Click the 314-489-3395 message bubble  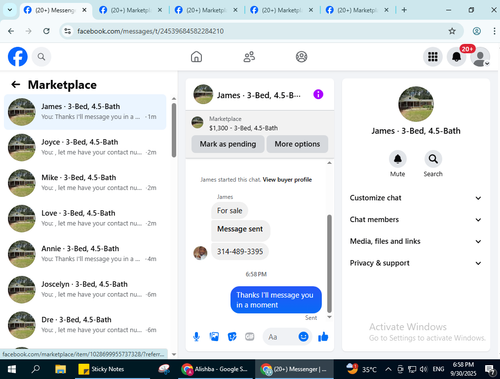240,251
